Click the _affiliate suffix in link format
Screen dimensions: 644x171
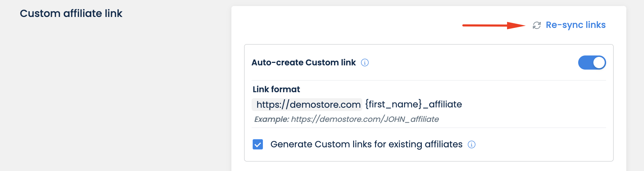coord(443,104)
